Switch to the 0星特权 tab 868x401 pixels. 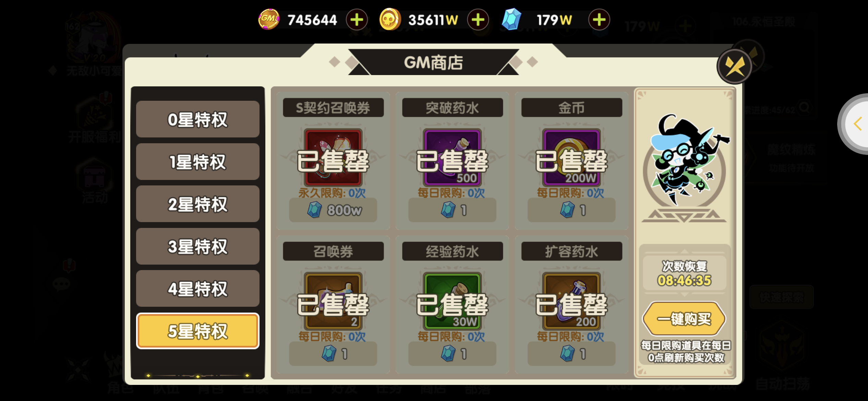[198, 119]
